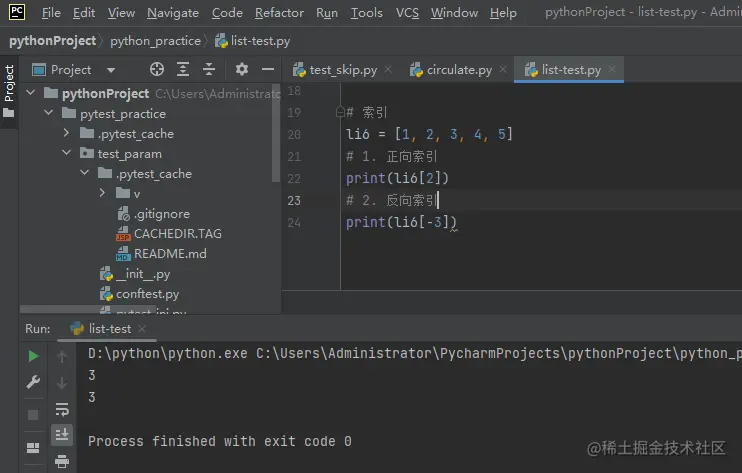Viewport: 742px width, 473px height.
Task: Click list-test.py breadcrumb
Action: [x=252, y=41]
